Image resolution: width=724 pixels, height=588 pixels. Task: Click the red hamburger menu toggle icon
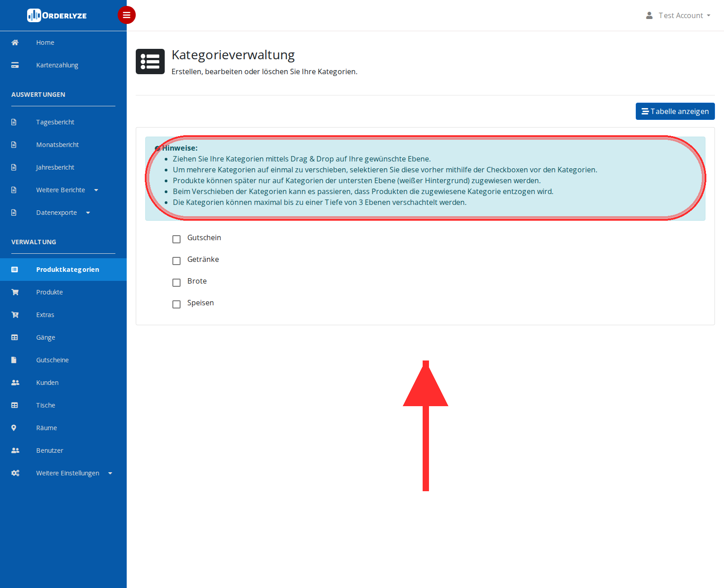[127, 15]
